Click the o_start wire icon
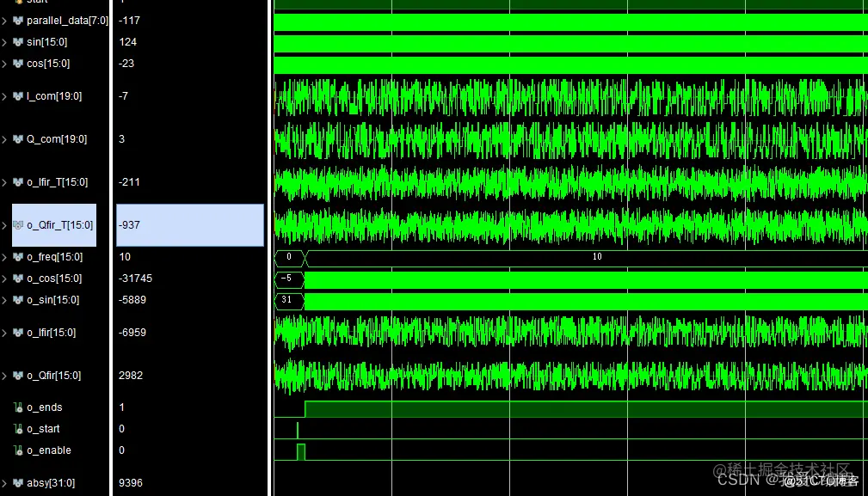868x496 pixels. click(18, 429)
